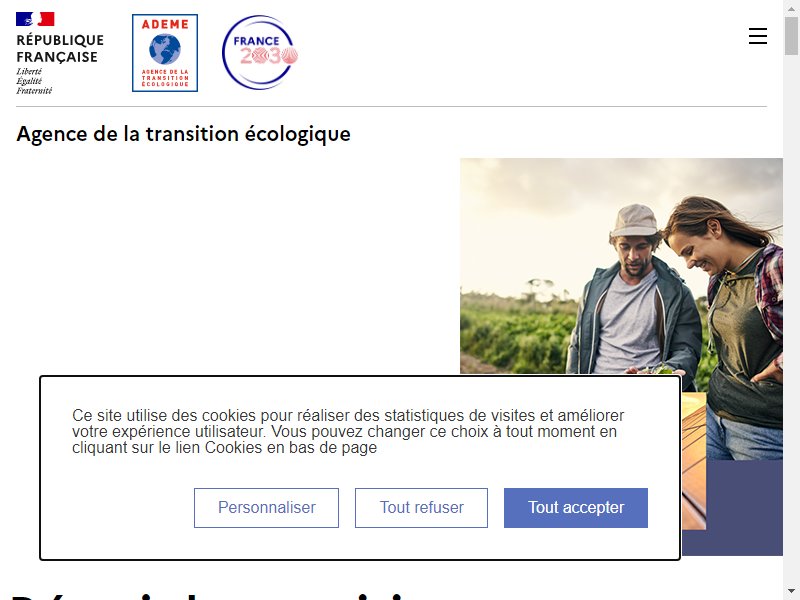Click the French flag Marianne emblem
This screenshot has width=800, height=600.
35,19
